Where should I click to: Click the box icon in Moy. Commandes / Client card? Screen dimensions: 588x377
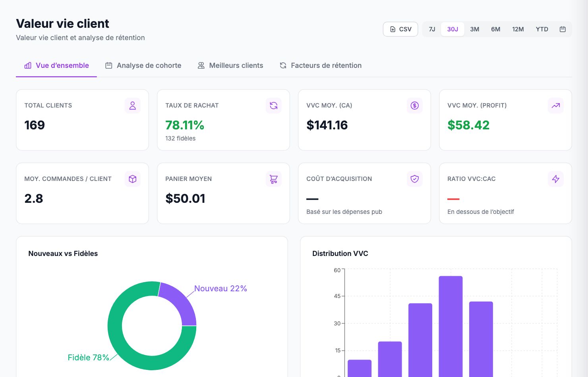[133, 179]
